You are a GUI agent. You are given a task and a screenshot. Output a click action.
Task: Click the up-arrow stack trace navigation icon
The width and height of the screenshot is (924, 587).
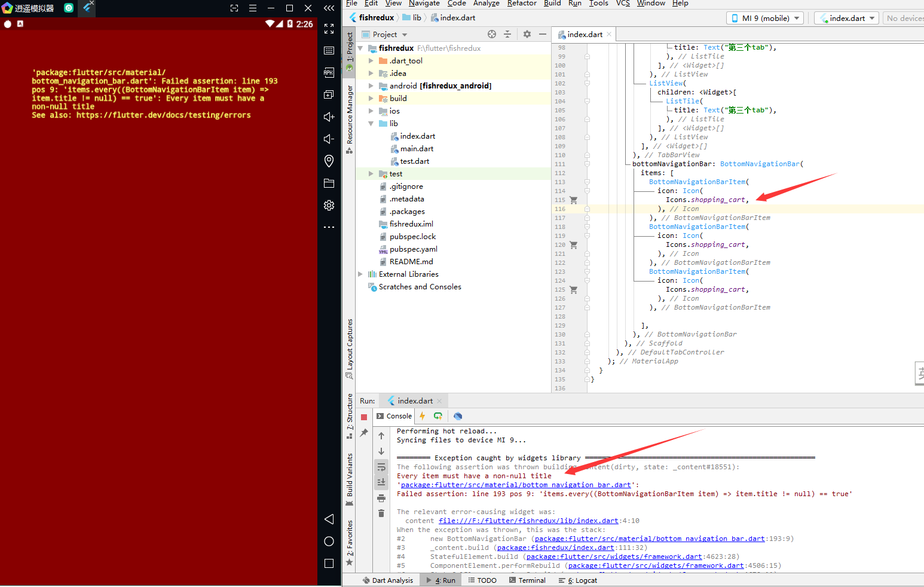(381, 436)
